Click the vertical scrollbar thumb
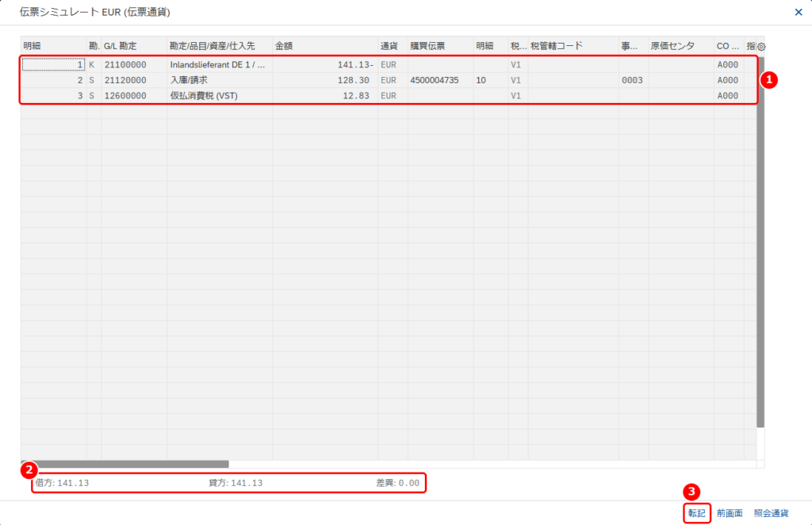 (760, 242)
